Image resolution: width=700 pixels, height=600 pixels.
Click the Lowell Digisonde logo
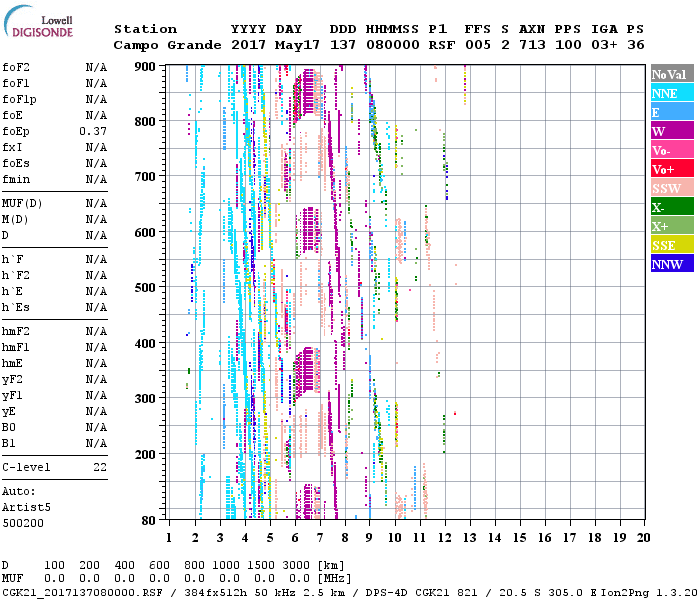click(38, 22)
